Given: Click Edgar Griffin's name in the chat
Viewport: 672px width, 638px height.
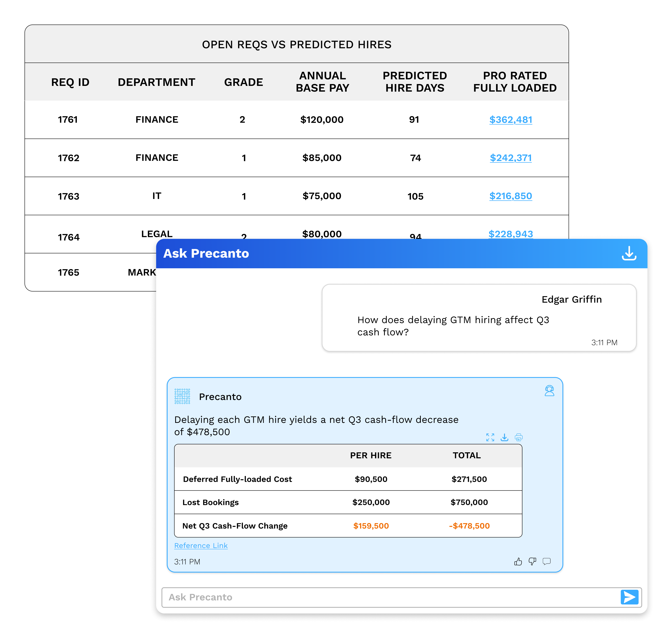Looking at the screenshot, I should point(571,299).
